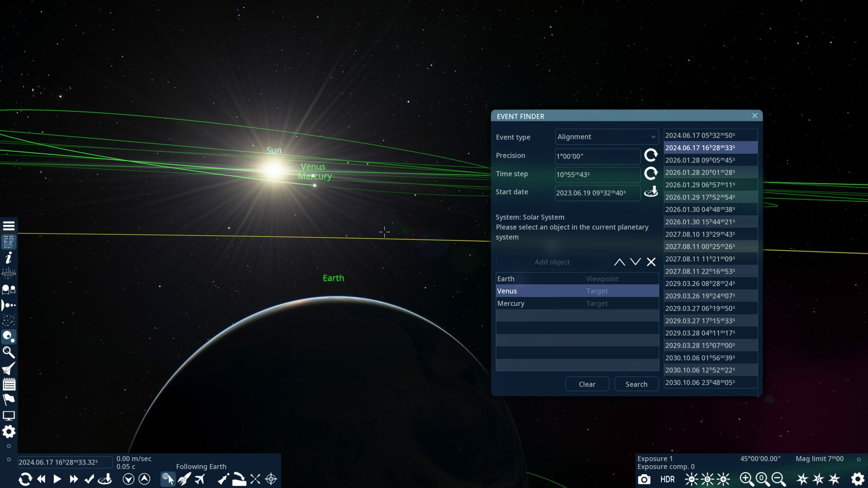
Task: Click the Start date input field
Action: [597, 193]
